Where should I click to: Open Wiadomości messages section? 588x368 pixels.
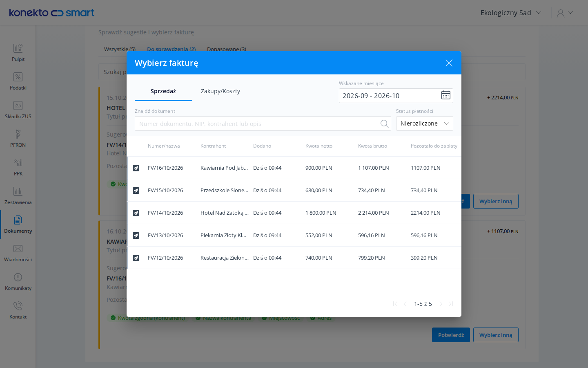click(18, 253)
